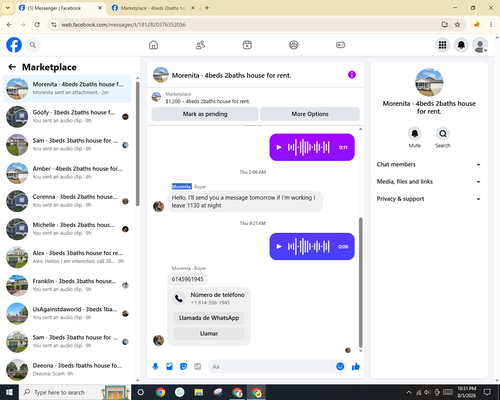The height and width of the screenshot is (400, 500).
Task: Expand Media, files and links section
Action: pyautogui.click(x=429, y=182)
